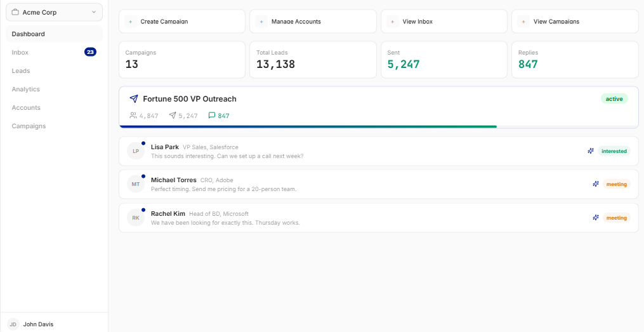Open Michael Torres's name in replies
644x332 pixels.
pyautogui.click(x=174, y=180)
